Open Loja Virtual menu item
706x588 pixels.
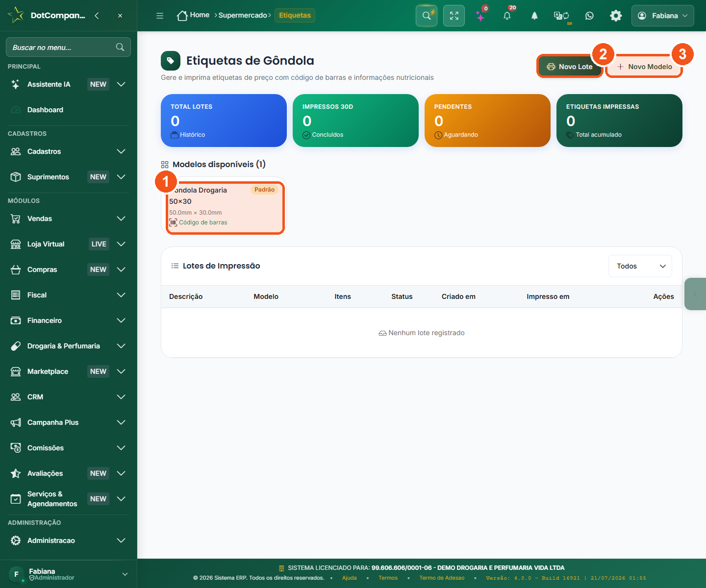tap(69, 244)
